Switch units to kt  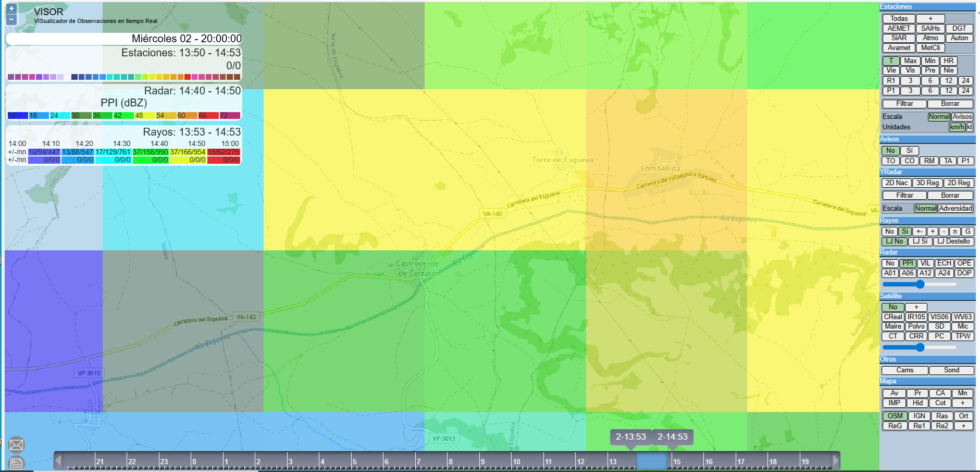[970, 127]
